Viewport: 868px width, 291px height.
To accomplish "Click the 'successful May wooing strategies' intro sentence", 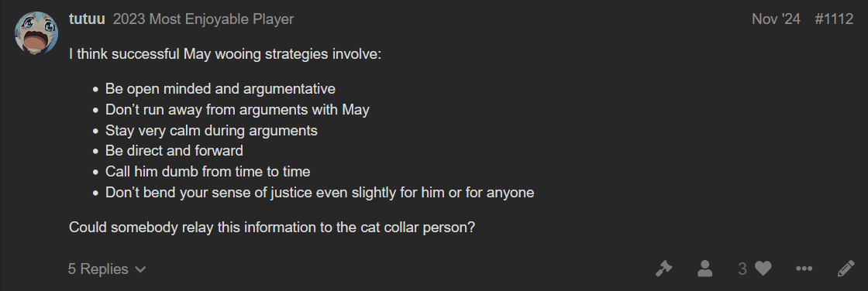I will 226,55.
